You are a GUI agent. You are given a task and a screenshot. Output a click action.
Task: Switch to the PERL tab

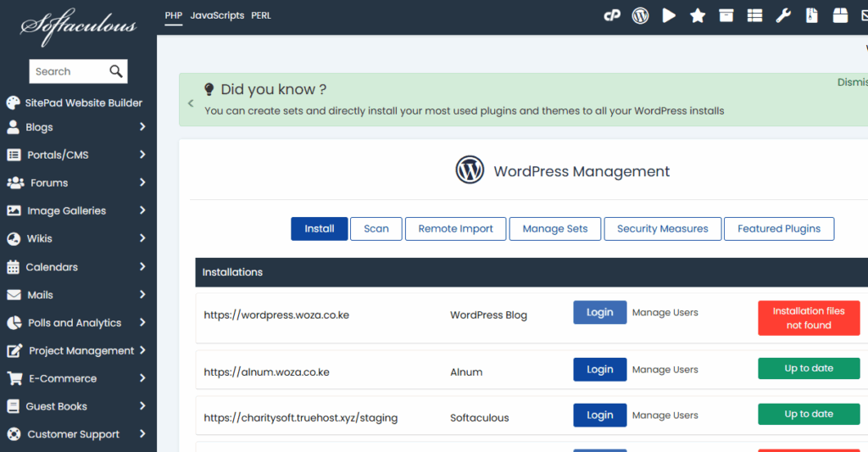(261, 15)
